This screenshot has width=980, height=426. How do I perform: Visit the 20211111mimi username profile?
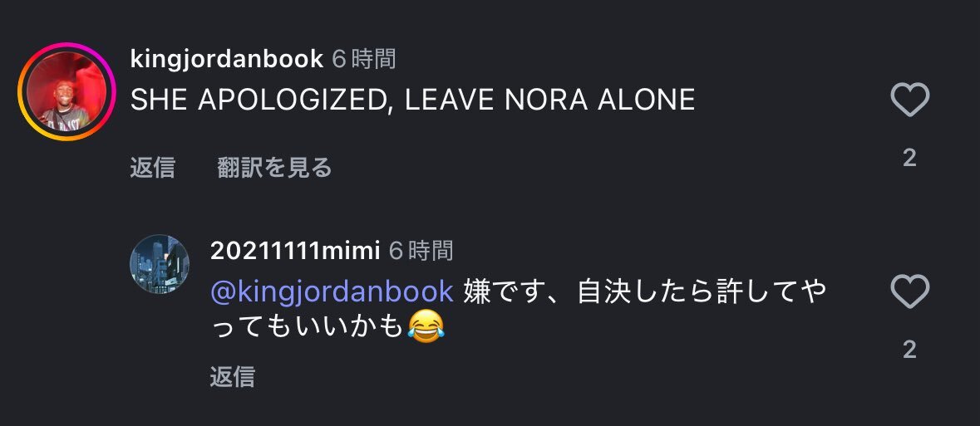295,251
